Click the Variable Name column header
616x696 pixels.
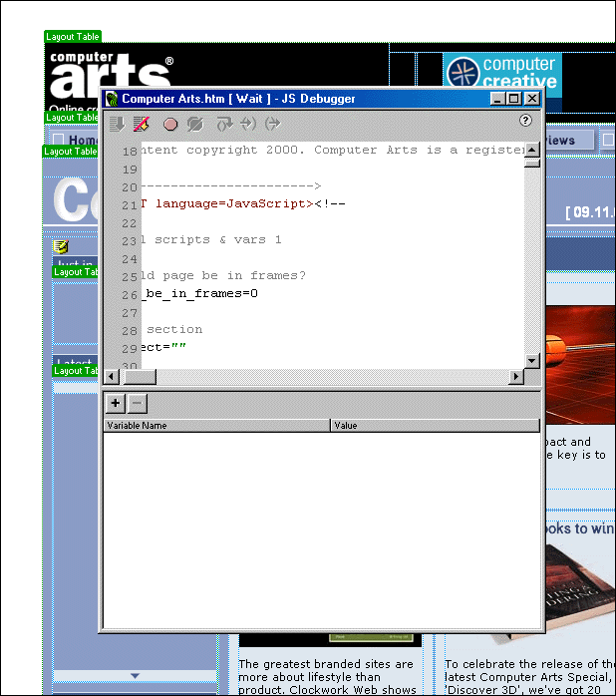tap(217, 425)
